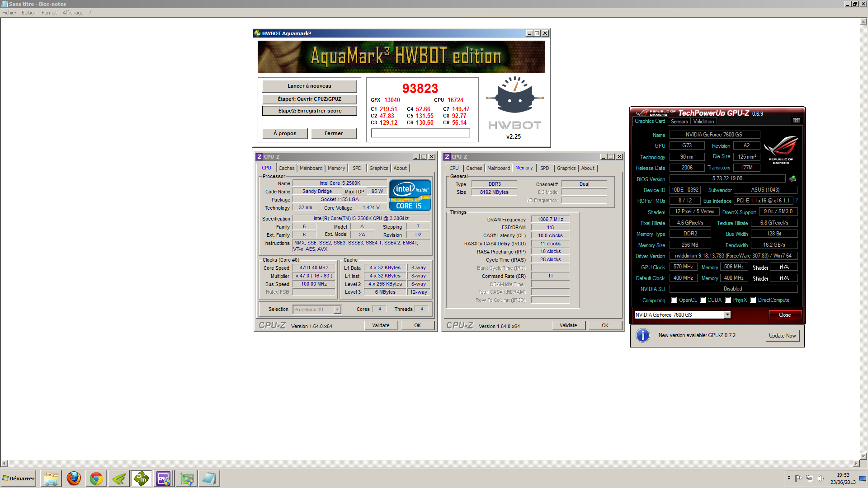Open the volume speaker tray icon

821,478
